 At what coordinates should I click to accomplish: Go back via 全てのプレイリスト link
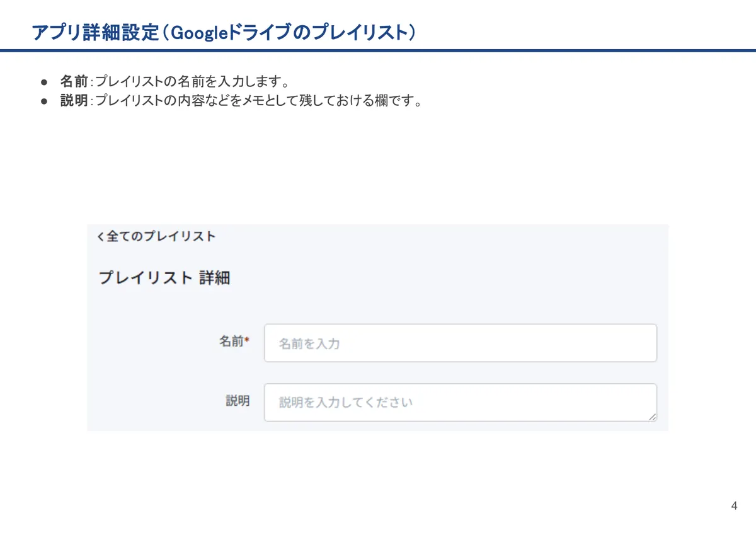pyautogui.click(x=156, y=237)
